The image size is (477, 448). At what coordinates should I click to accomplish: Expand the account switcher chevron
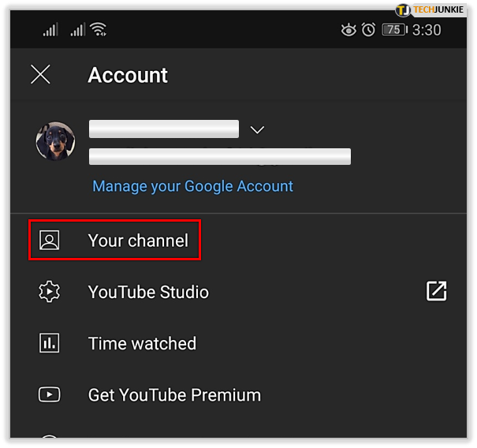[257, 130]
